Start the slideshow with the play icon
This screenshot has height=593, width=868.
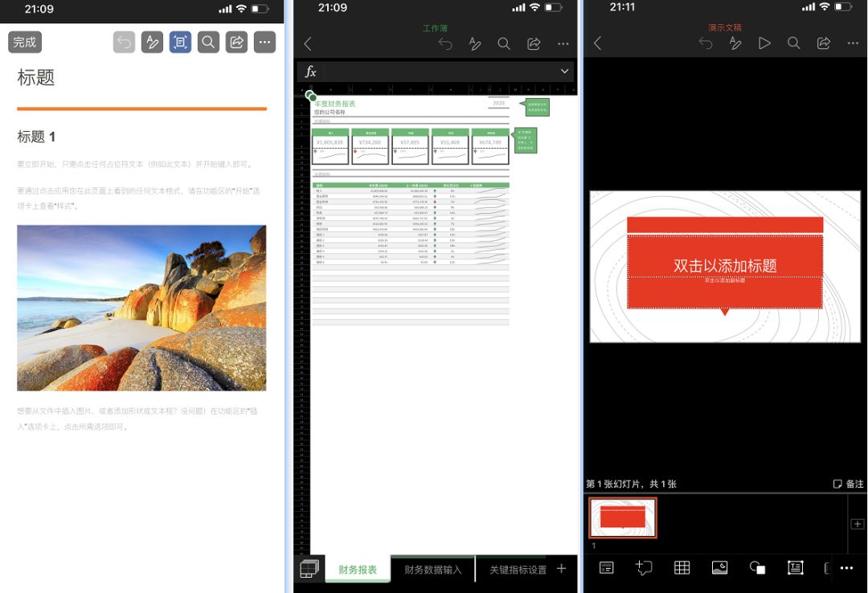coord(764,43)
